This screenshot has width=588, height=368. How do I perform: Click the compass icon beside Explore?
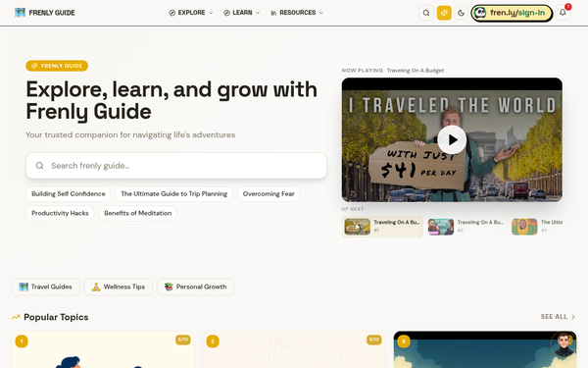tap(172, 13)
